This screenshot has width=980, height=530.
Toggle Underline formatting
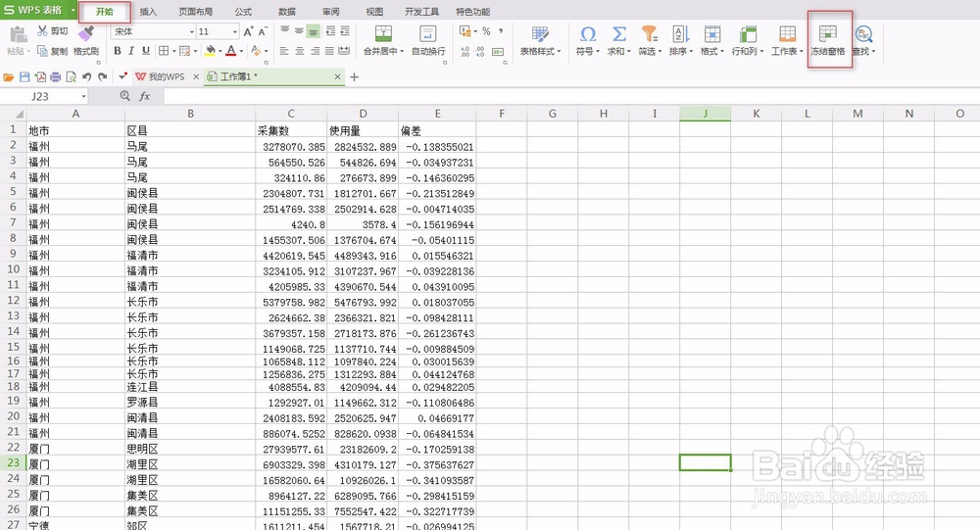click(x=146, y=51)
